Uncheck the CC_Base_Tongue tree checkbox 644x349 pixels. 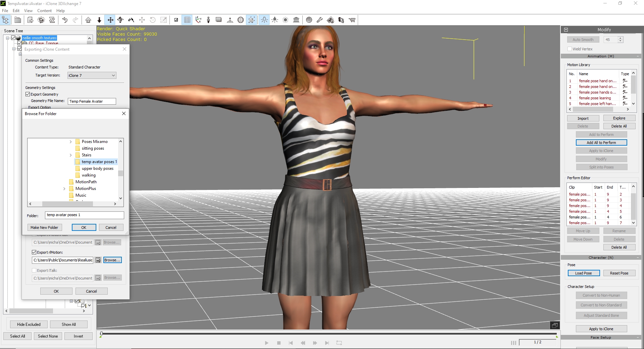20,43
